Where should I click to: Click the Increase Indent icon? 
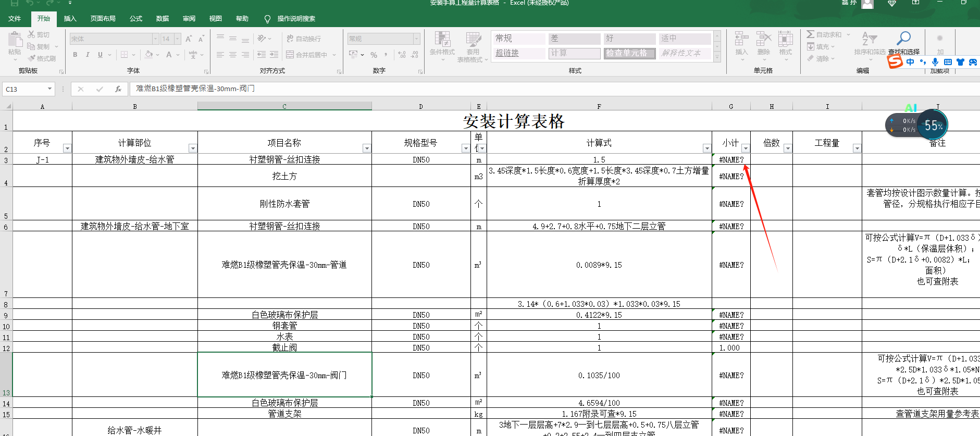click(x=274, y=54)
